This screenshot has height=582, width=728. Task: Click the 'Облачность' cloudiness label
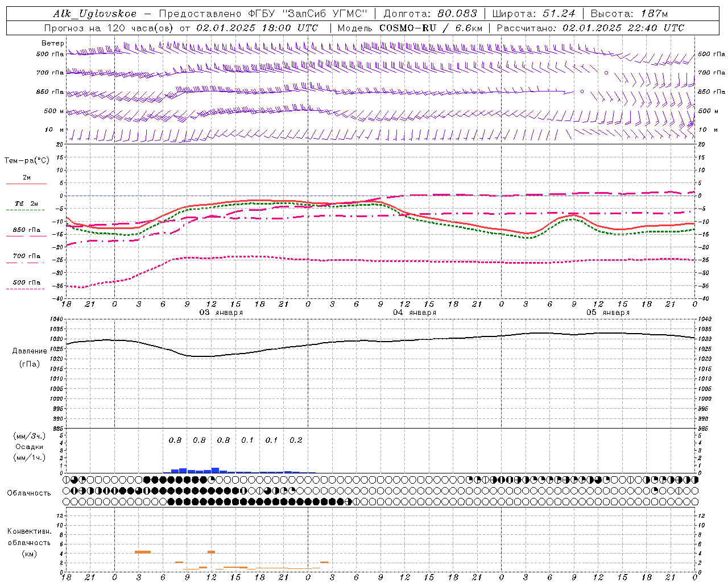point(29,493)
